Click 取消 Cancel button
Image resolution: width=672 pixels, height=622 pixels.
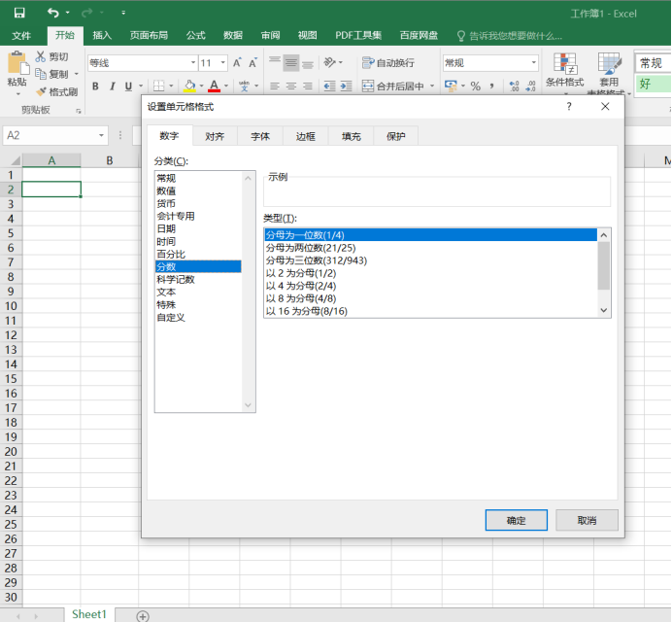pos(587,520)
